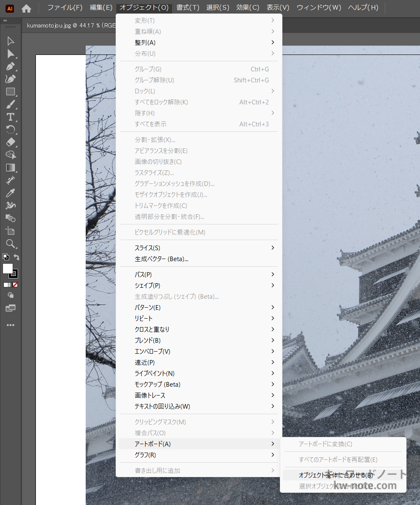This screenshot has height=505, width=420.
Task: Select the Eraser tool
Action: coord(11,142)
